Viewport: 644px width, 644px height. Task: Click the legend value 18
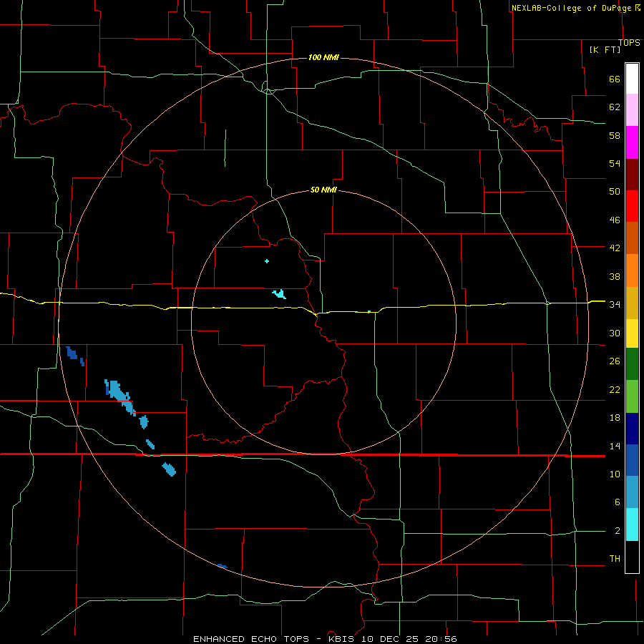pos(615,418)
